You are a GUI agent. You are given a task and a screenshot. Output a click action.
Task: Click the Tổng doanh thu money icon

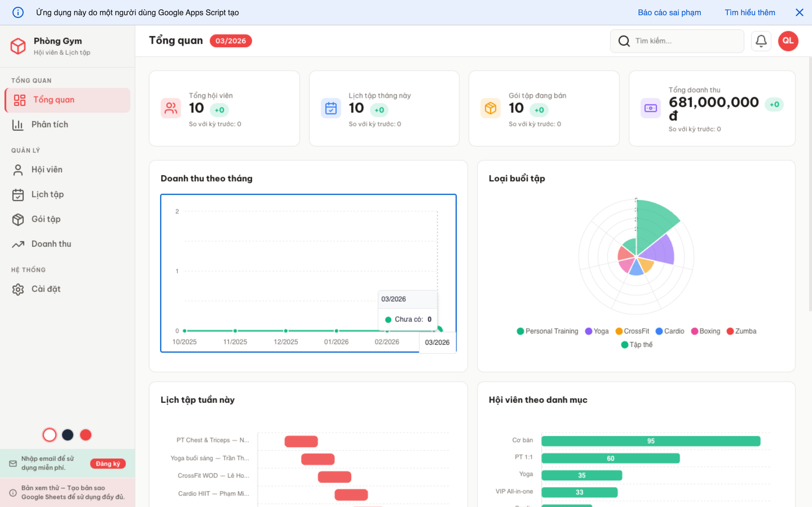pyautogui.click(x=650, y=108)
